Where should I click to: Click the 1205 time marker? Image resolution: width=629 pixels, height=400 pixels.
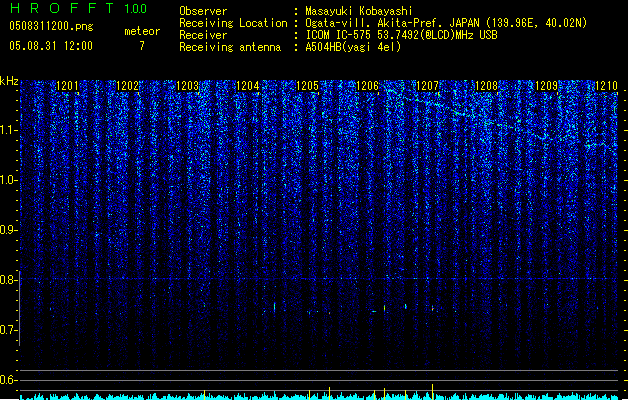pos(307,86)
